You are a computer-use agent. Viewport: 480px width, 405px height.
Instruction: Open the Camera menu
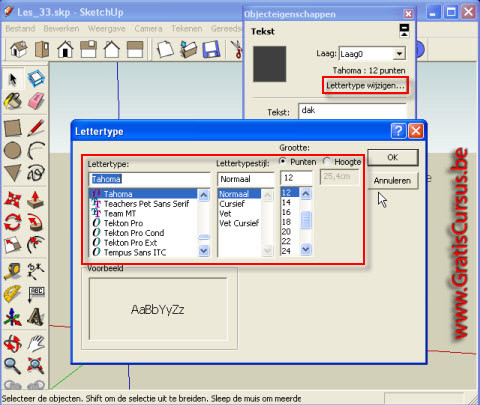point(148,29)
